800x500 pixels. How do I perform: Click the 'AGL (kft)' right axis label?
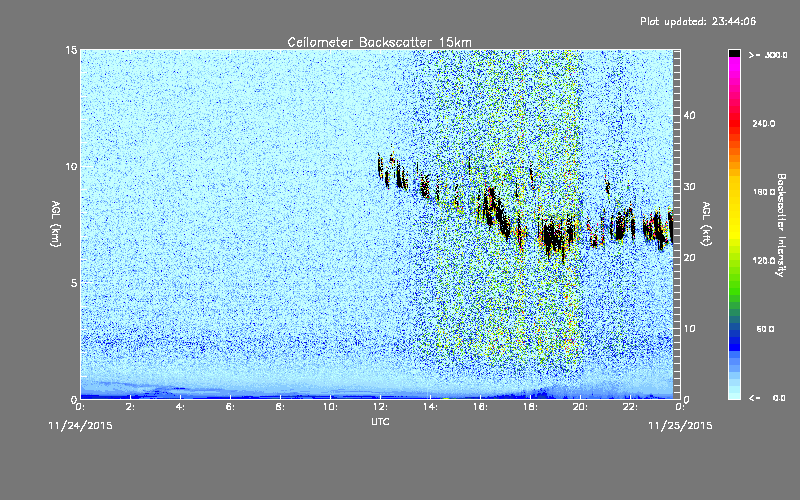coord(706,223)
